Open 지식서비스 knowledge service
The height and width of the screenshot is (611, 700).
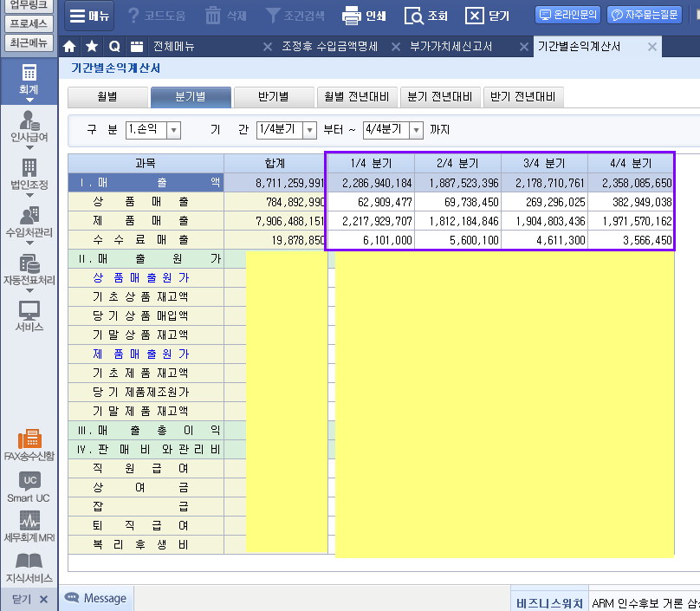(x=29, y=568)
